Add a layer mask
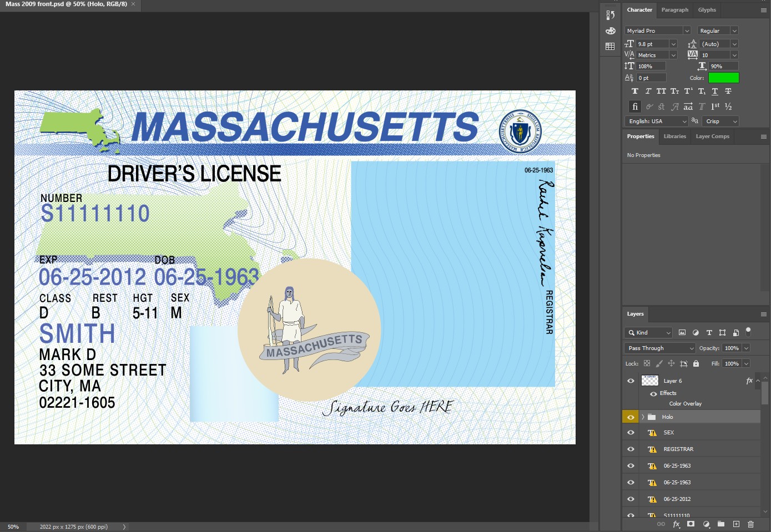This screenshot has width=771, height=532. [691, 524]
